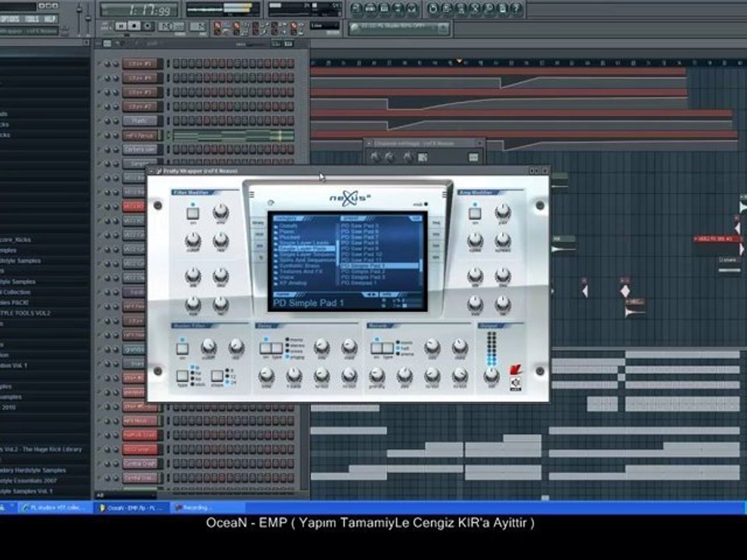Expand the Synthetic Brass folder

tap(297, 266)
